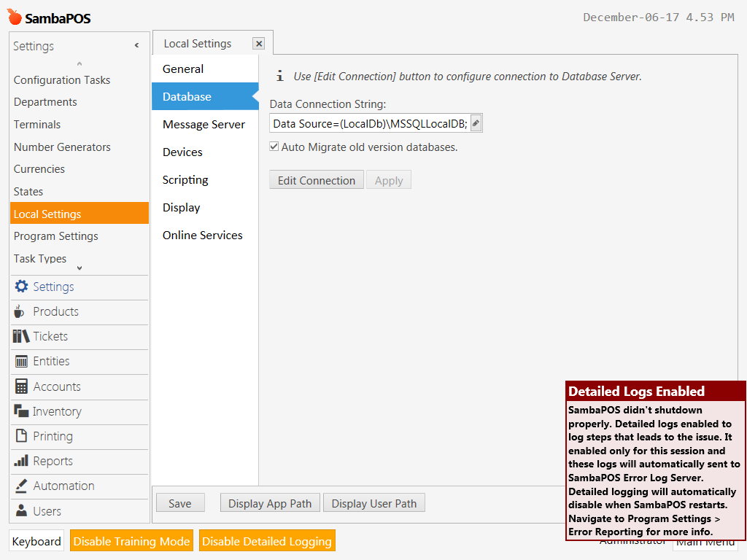This screenshot has height=560, width=747.
Task: Click the Inventory boxes icon
Action: [x=21, y=411]
